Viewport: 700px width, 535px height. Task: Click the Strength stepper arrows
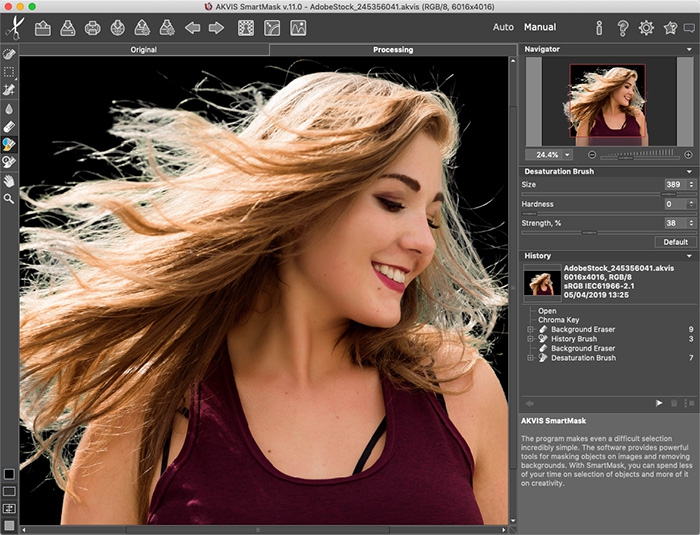click(x=692, y=223)
